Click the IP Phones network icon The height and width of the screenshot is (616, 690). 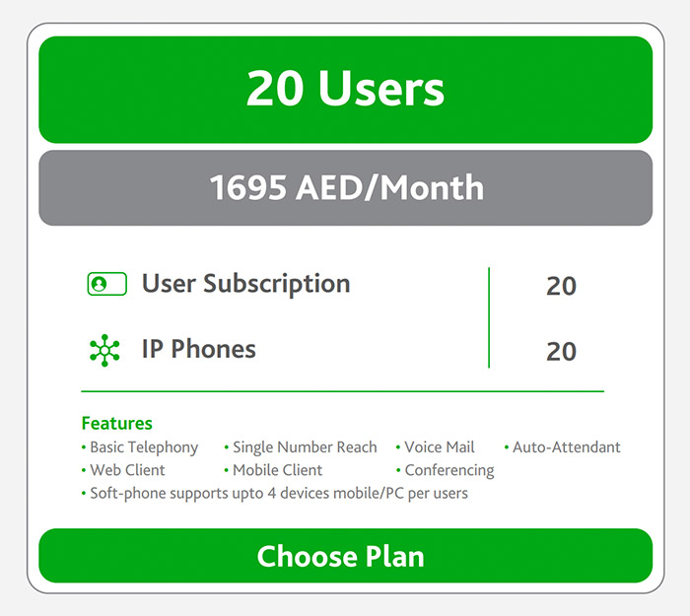coord(104,350)
